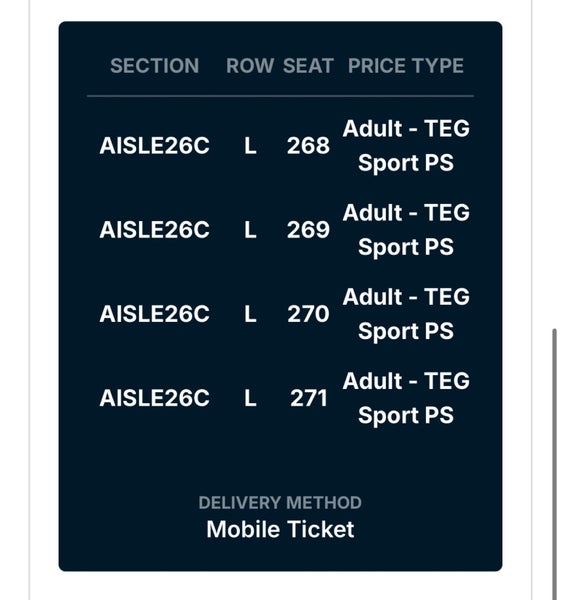Click row letter L for seat 268
This screenshot has height=600, width=561.
[250, 145]
